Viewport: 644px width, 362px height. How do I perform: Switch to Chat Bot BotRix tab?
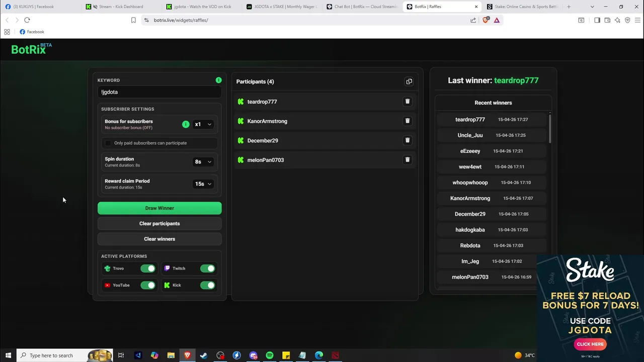362,7
